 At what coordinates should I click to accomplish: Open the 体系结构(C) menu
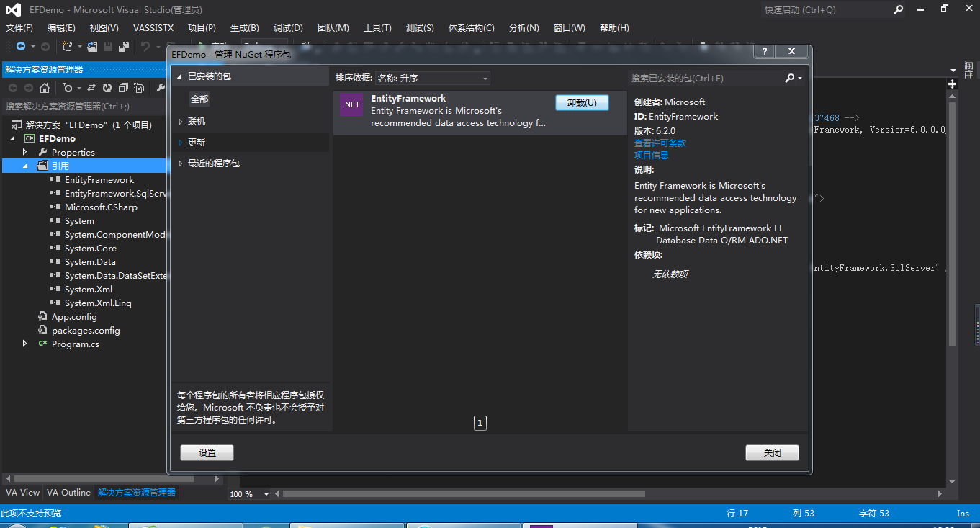[x=472, y=28]
